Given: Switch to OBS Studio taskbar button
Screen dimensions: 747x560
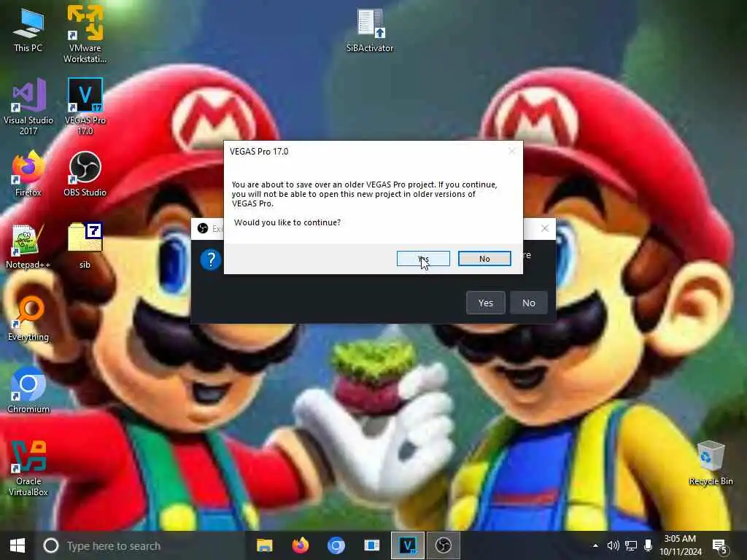Looking at the screenshot, I should [x=443, y=545].
